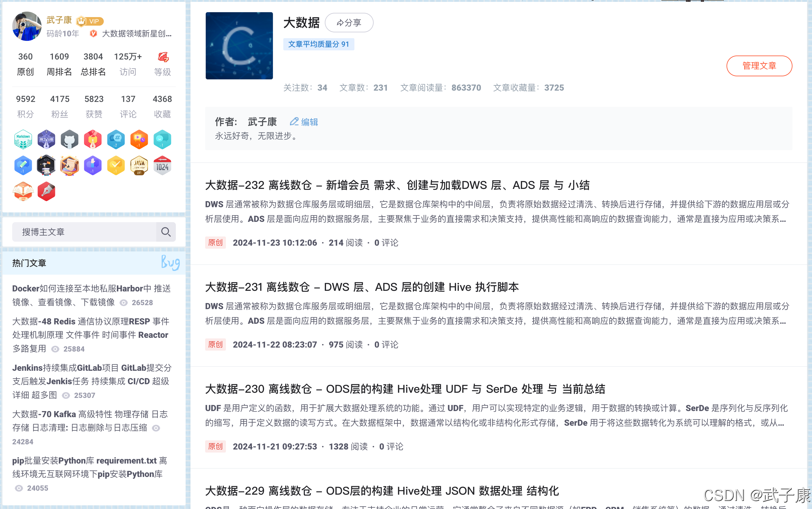The image size is (812, 509).
Task: Click the GitHub achievement badge icon
Action: pos(69,139)
